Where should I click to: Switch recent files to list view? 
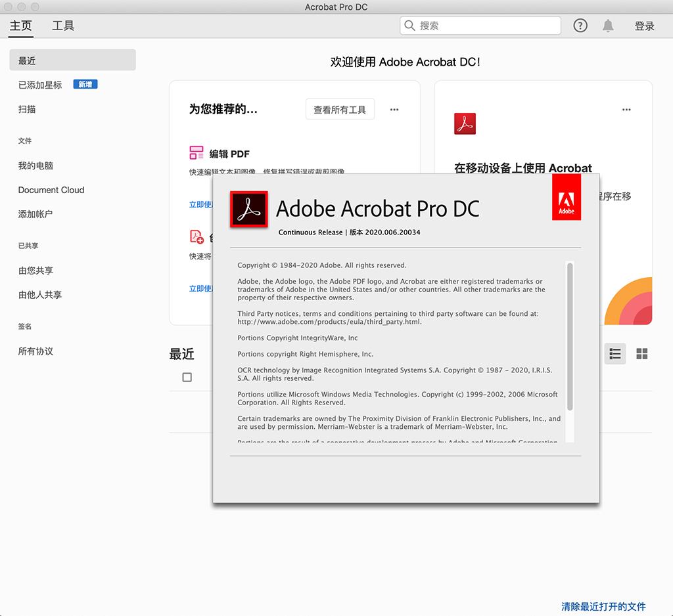click(x=615, y=354)
